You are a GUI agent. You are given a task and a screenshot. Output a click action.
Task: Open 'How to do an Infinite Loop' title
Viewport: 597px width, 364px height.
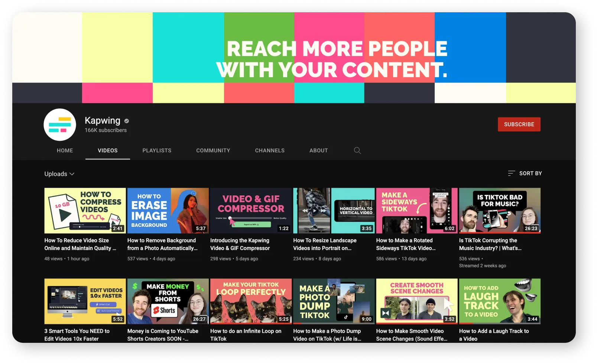pos(246,335)
